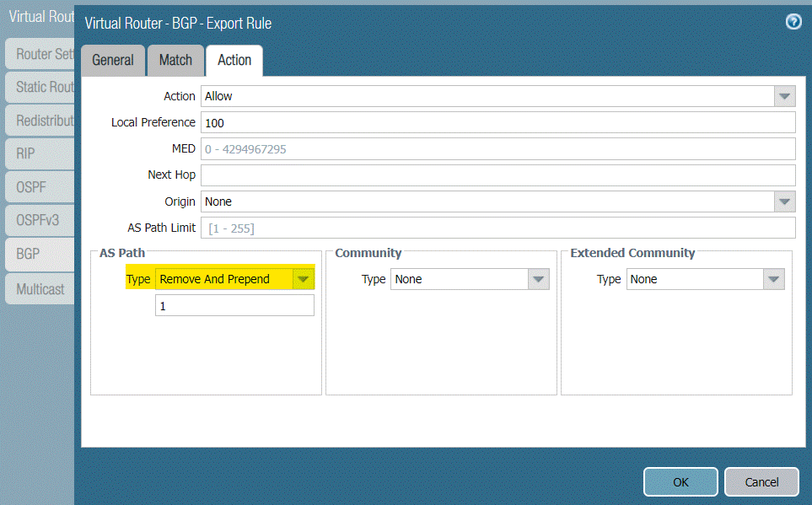Open the Extended Community Type dropdown
The width and height of the screenshot is (812, 505).
click(x=773, y=278)
